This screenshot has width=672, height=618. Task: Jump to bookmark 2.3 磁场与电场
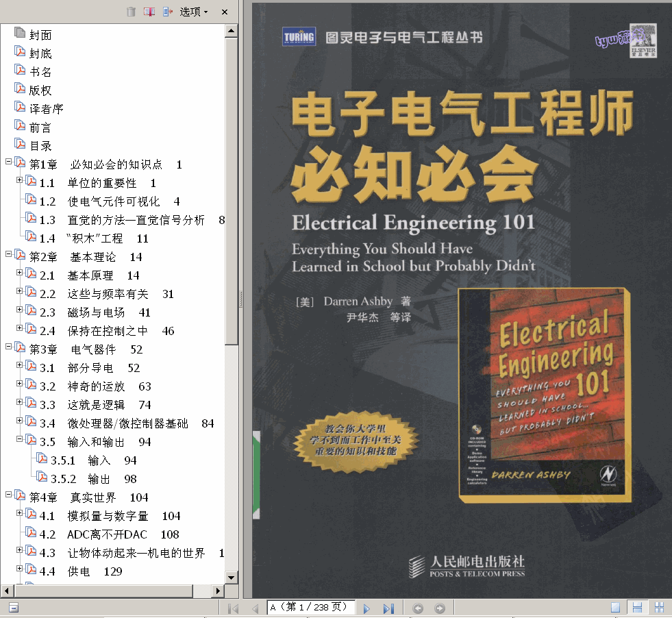[95, 312]
